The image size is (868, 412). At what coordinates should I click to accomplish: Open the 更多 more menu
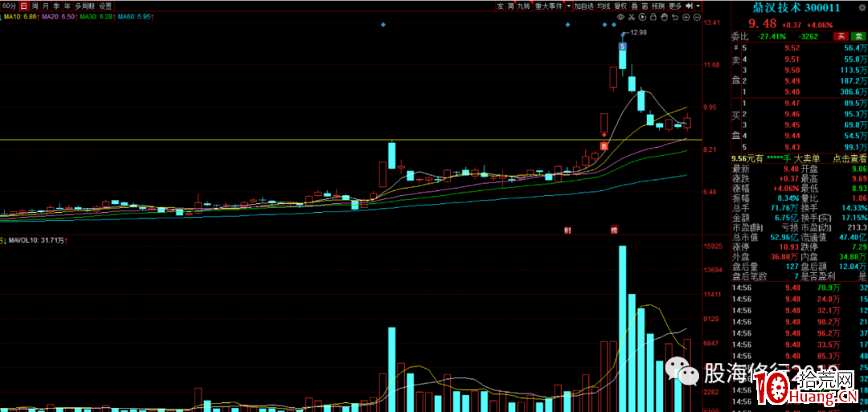pos(675,6)
